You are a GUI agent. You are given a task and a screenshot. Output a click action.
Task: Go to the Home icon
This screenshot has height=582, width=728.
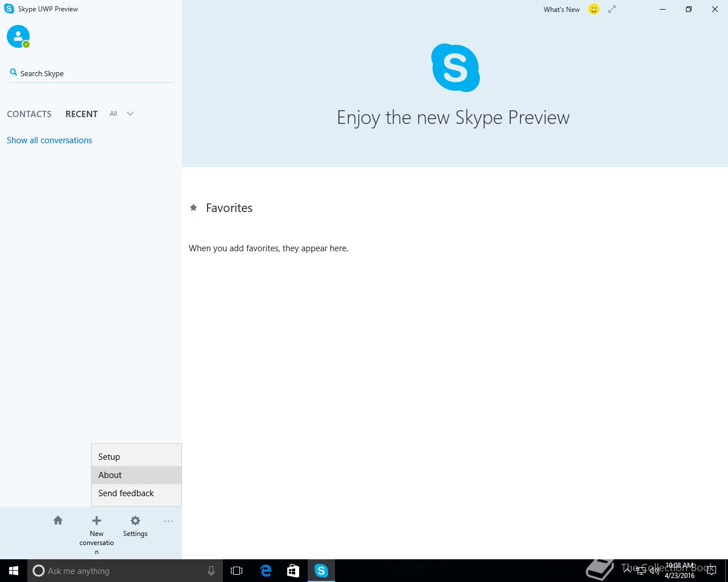tap(58, 520)
